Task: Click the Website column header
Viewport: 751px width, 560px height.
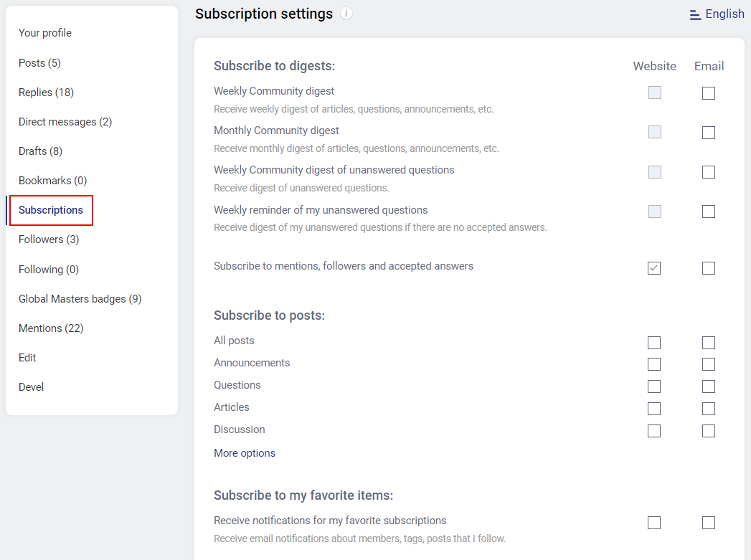Action: (654, 66)
